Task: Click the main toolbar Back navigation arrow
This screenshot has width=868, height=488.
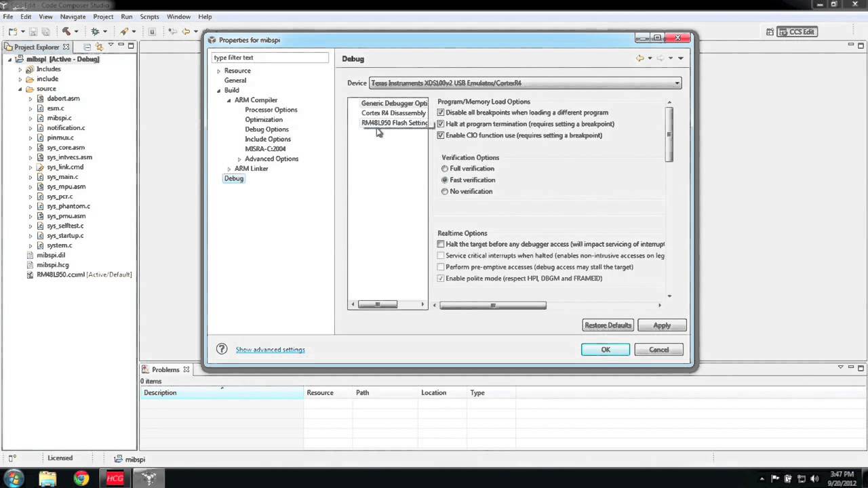Action: pyautogui.click(x=185, y=32)
